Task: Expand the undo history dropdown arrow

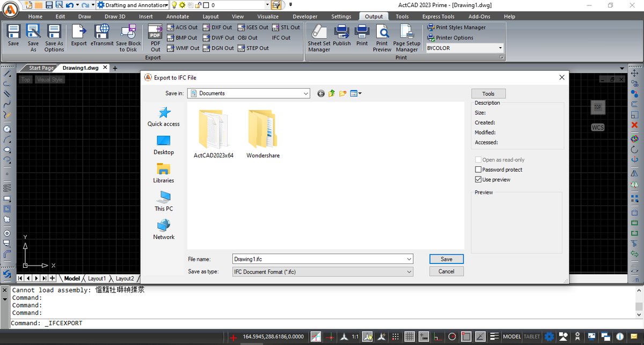Action: [77, 5]
